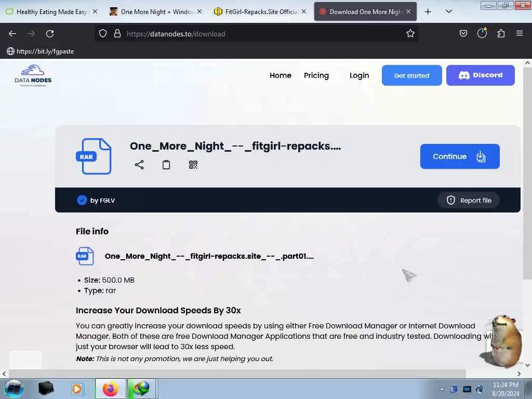
Task: Click the browser forward arrow
Action: coord(31,34)
